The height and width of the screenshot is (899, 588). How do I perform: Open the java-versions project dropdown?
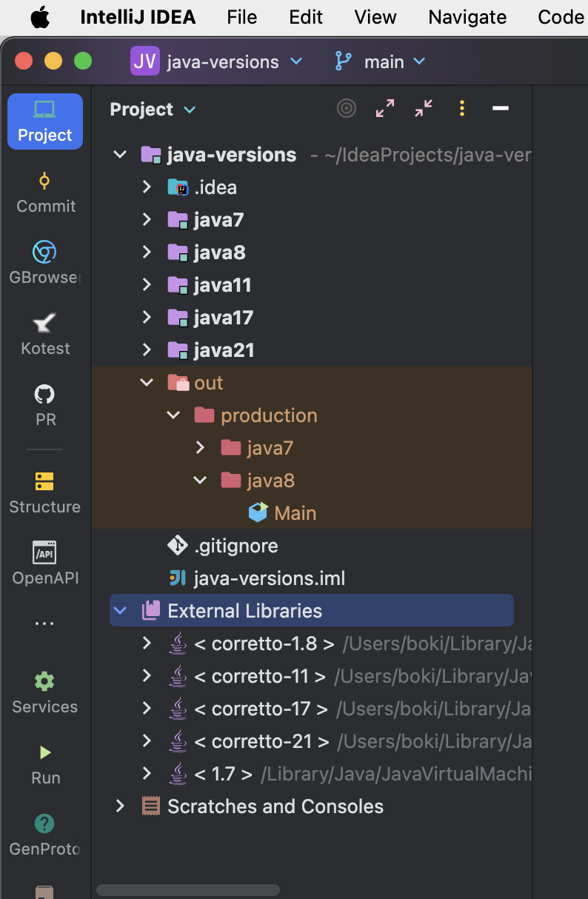click(217, 61)
